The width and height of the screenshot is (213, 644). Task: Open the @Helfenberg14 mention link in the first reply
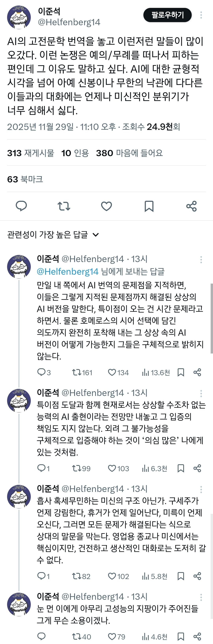coord(68,272)
